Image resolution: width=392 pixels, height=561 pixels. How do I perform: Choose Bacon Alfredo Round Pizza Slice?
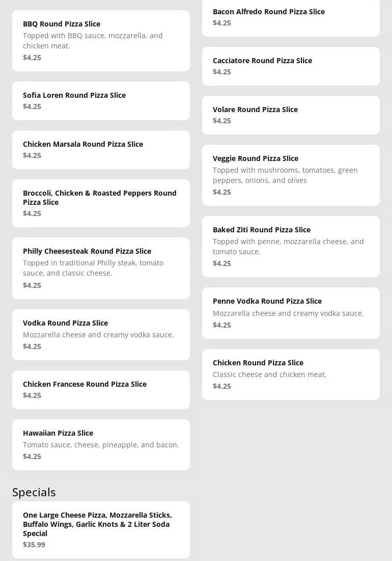click(x=291, y=17)
